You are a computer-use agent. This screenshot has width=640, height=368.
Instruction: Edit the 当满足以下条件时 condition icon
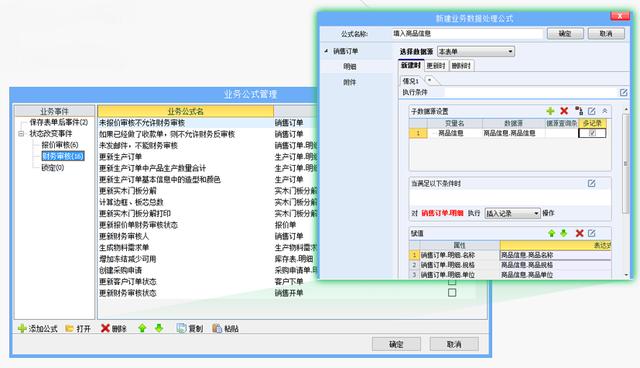(591, 184)
